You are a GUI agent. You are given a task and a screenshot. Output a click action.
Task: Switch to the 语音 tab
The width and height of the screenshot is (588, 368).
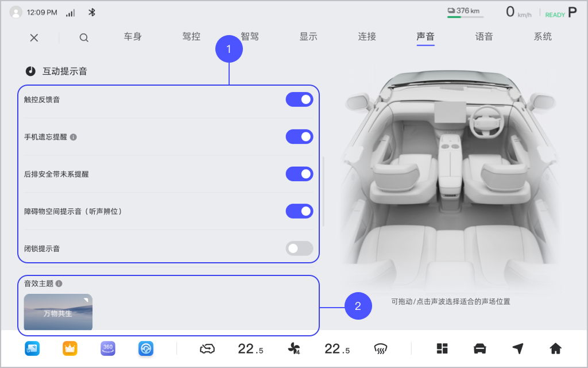[x=483, y=36]
